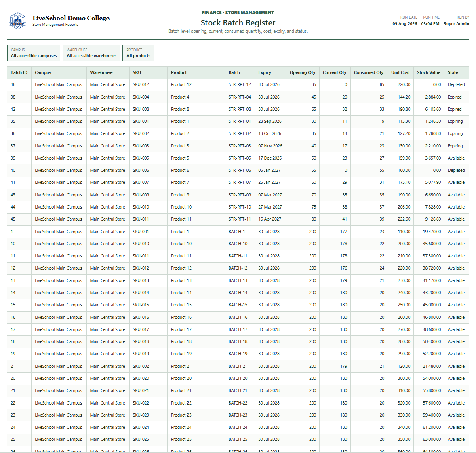Select batch cell STR-RPT-08
The width and height of the screenshot is (476, 453).
240,109
